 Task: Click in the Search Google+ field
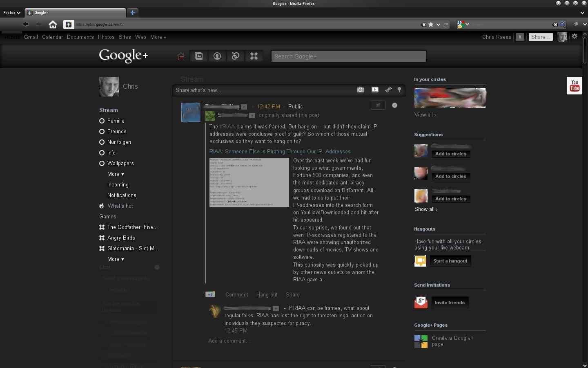[x=349, y=56]
